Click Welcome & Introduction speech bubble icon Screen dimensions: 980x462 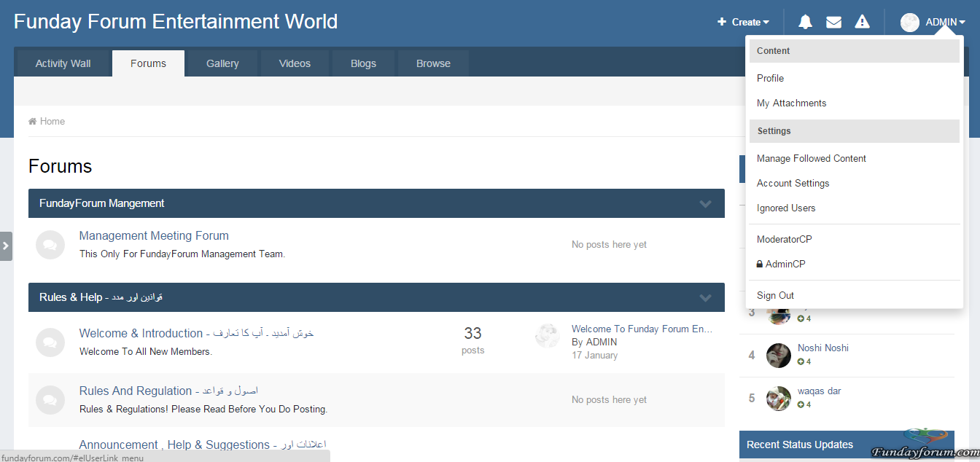click(x=50, y=342)
